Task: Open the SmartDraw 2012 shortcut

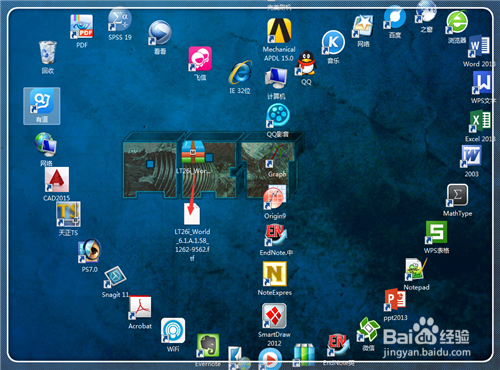Action: pos(274,316)
